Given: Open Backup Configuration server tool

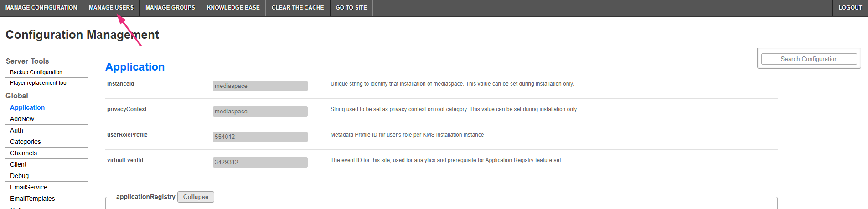Looking at the screenshot, I should [36, 72].
